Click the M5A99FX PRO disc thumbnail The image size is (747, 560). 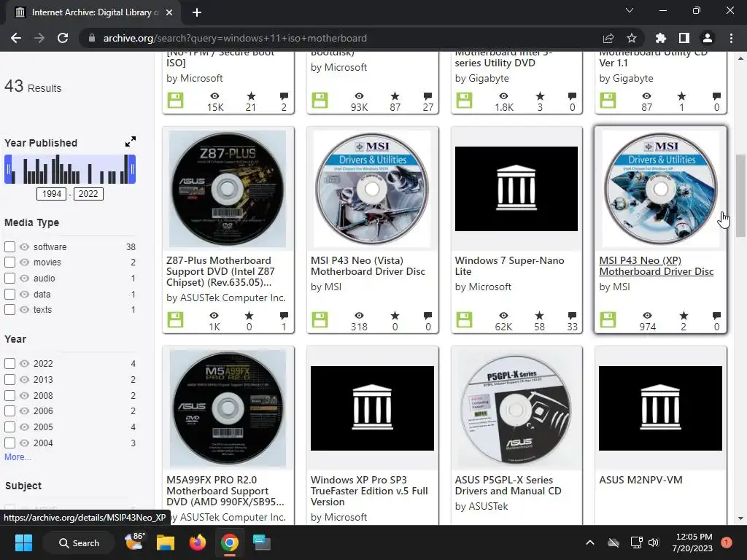pyautogui.click(x=228, y=408)
